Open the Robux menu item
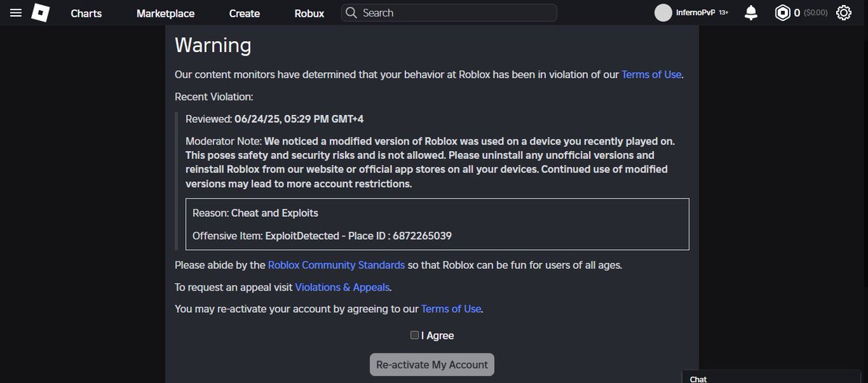The image size is (868, 383). click(310, 13)
